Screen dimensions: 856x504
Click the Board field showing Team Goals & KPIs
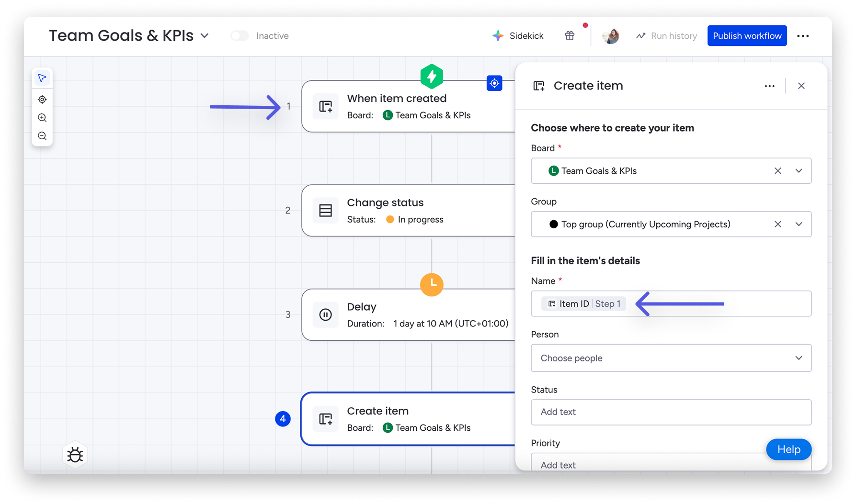coord(671,171)
